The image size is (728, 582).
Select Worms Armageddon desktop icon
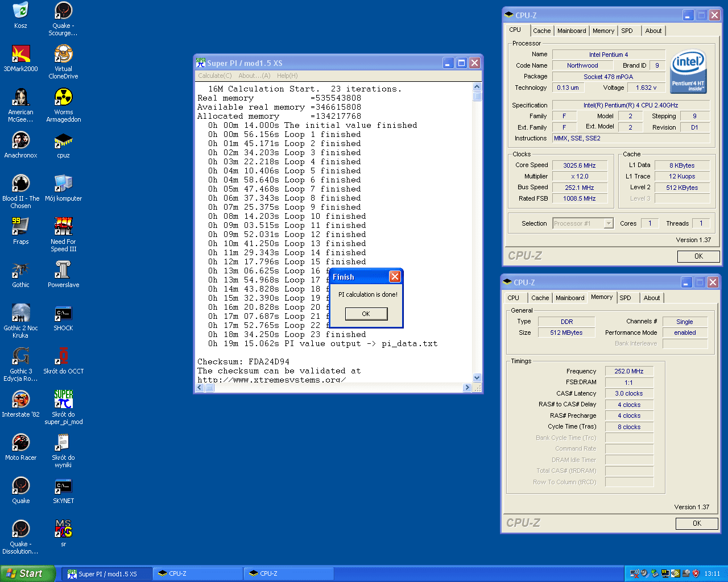63,105
